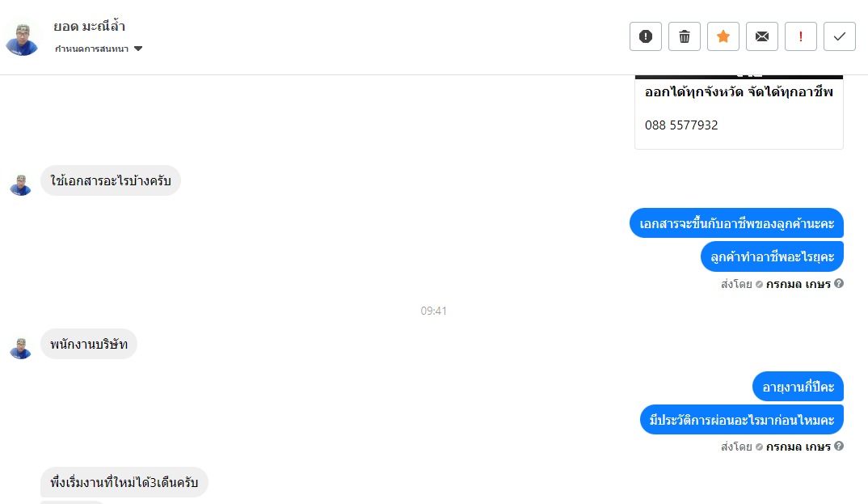Toggle the orange star follow-up icon
Image resolution: width=868 pixels, height=504 pixels.
coord(723,36)
